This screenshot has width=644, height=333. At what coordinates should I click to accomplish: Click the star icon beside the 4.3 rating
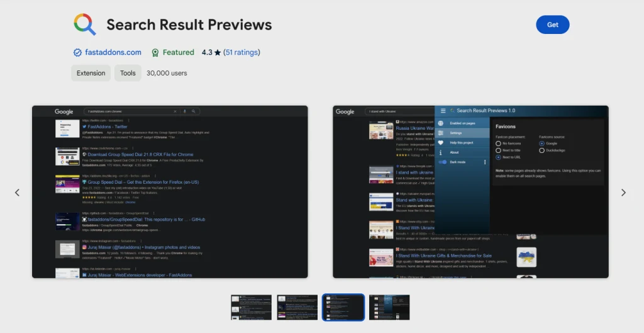[x=218, y=53]
